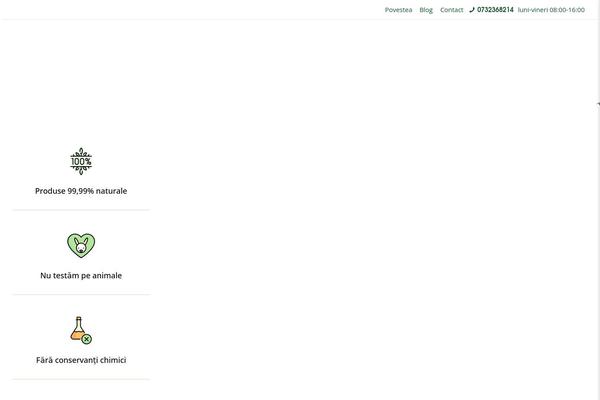Click the vertical scrollbar on the right edge
600x400 pixels.
pyautogui.click(x=598, y=200)
